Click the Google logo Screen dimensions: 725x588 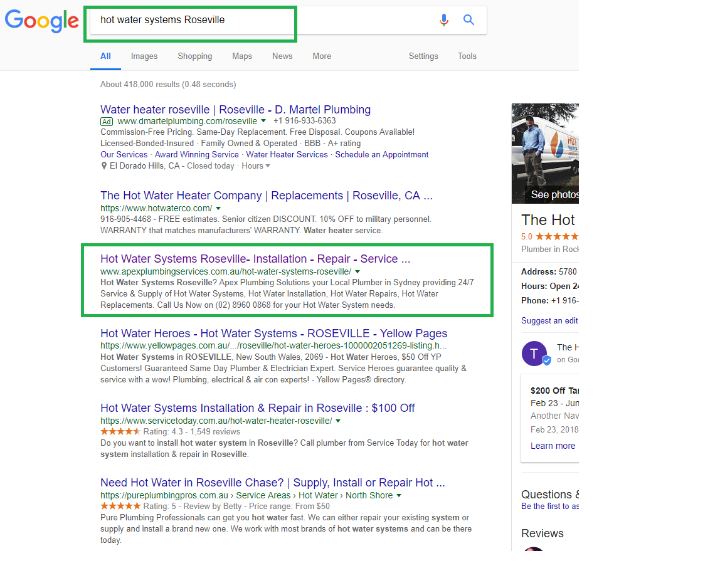click(x=41, y=21)
